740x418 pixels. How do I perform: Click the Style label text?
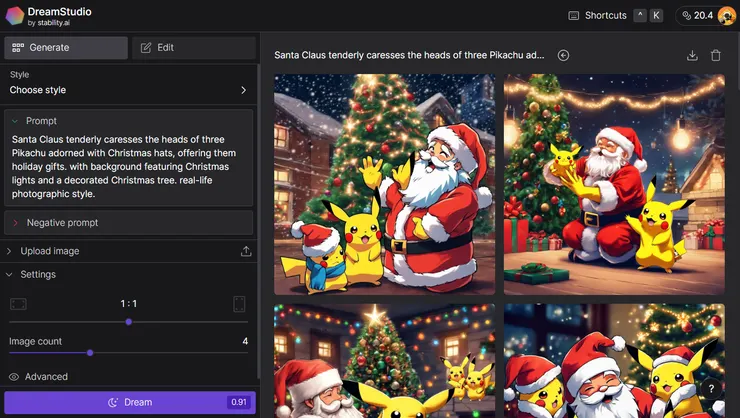coord(19,75)
